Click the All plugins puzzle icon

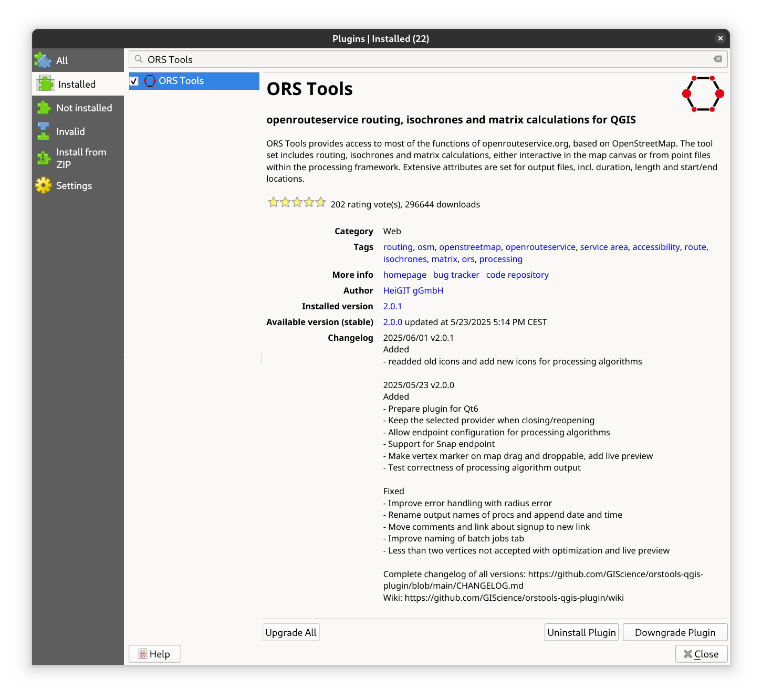click(43, 60)
